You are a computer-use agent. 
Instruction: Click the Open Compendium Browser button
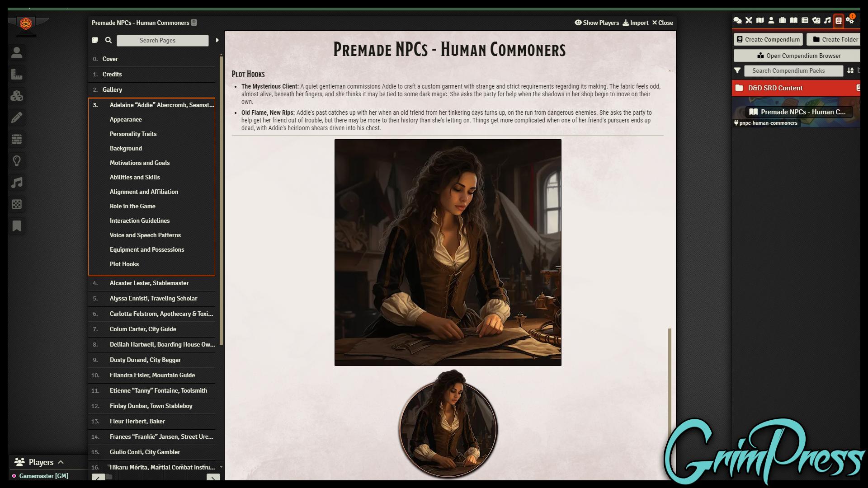798,56
